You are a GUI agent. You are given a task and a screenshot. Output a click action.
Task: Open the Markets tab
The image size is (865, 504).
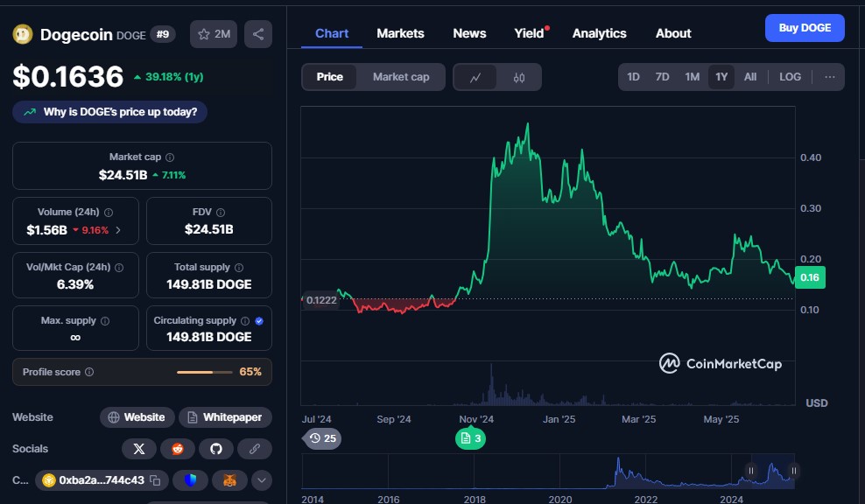pyautogui.click(x=400, y=33)
